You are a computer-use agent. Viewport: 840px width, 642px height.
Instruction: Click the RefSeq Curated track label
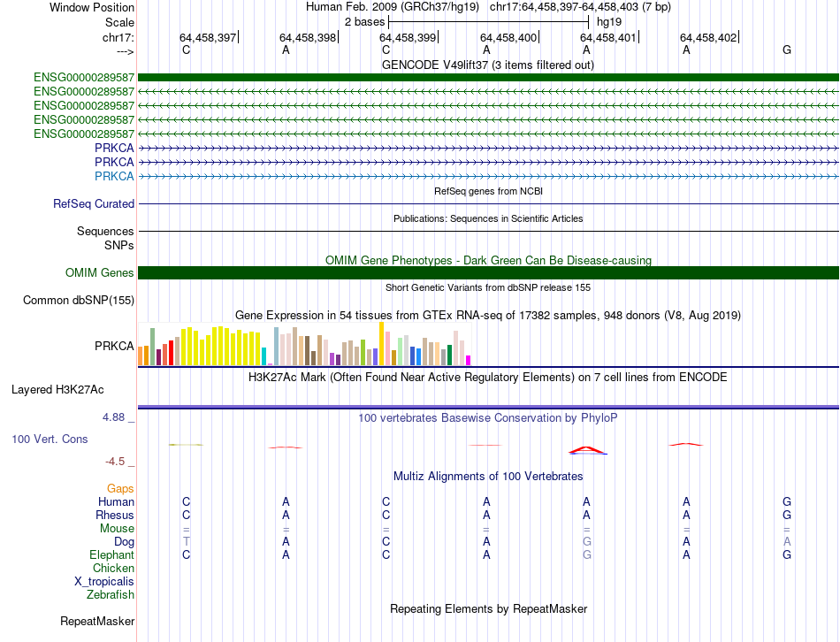coord(93,203)
